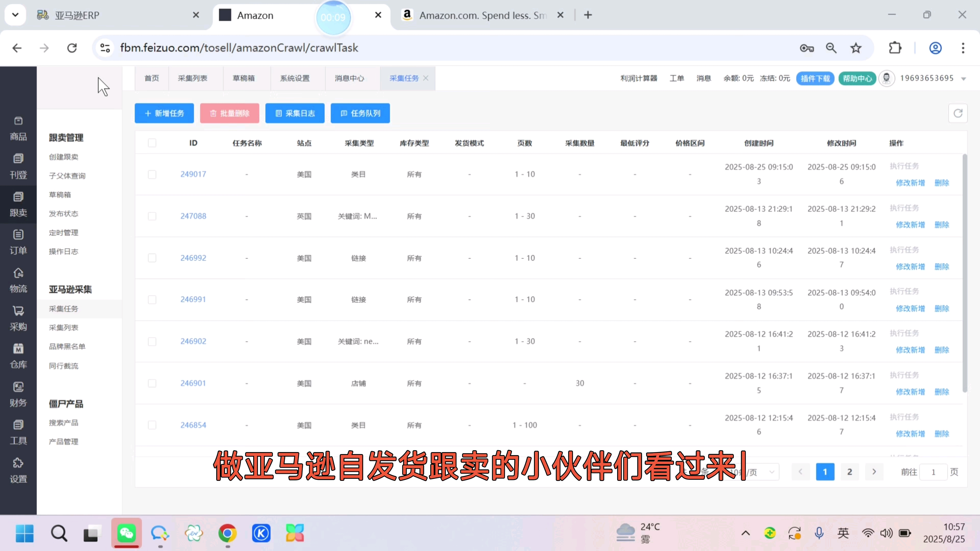Open 品牌黑名单 in sidebar menu

tap(67, 346)
